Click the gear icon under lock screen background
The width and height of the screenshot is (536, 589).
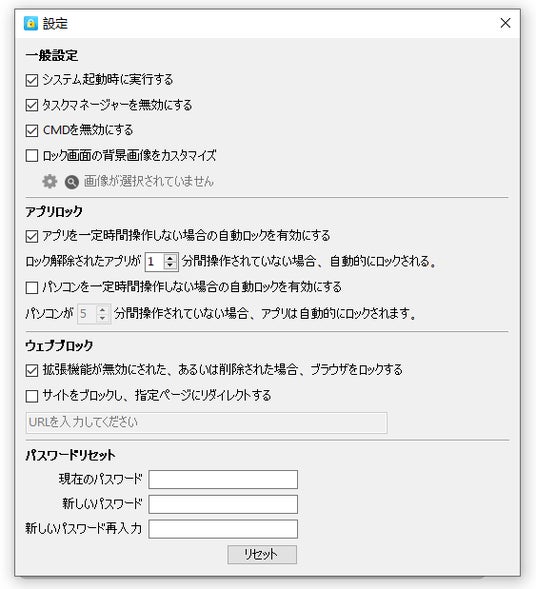[x=50, y=182]
